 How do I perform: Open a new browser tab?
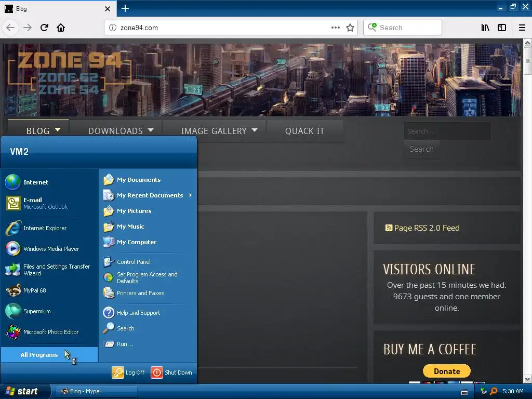125,8
